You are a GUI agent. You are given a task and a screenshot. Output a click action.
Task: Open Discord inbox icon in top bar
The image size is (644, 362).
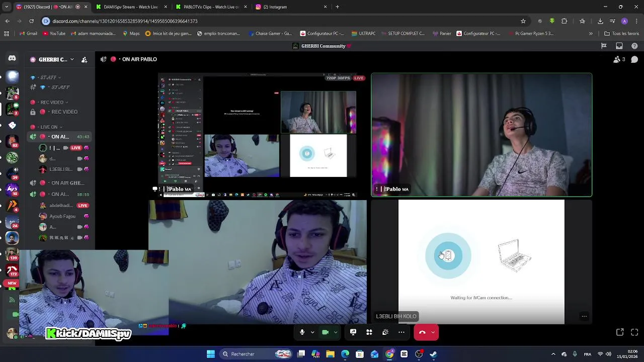coord(619,46)
